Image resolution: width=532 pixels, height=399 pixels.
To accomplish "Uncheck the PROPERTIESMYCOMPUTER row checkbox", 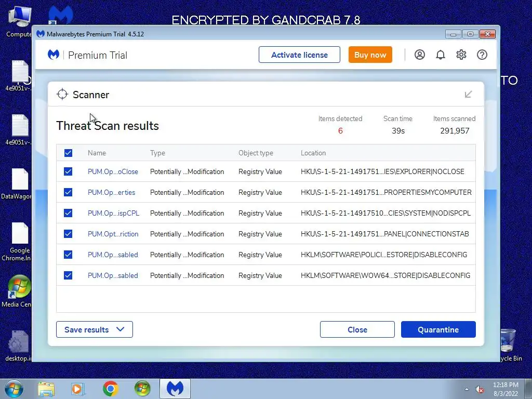I will pyautogui.click(x=68, y=192).
